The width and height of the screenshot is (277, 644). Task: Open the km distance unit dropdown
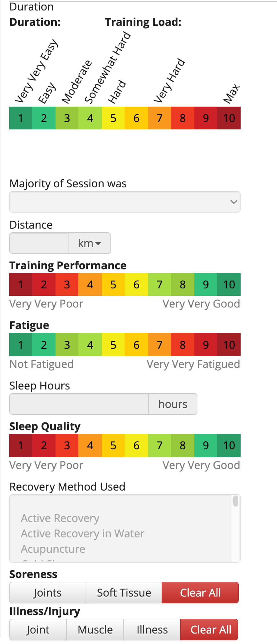tap(89, 243)
